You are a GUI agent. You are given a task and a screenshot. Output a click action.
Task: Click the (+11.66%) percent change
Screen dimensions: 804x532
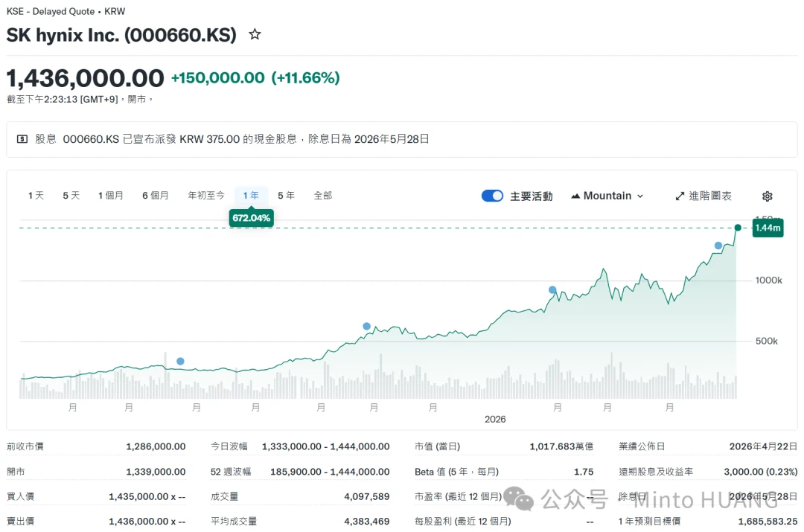point(306,78)
